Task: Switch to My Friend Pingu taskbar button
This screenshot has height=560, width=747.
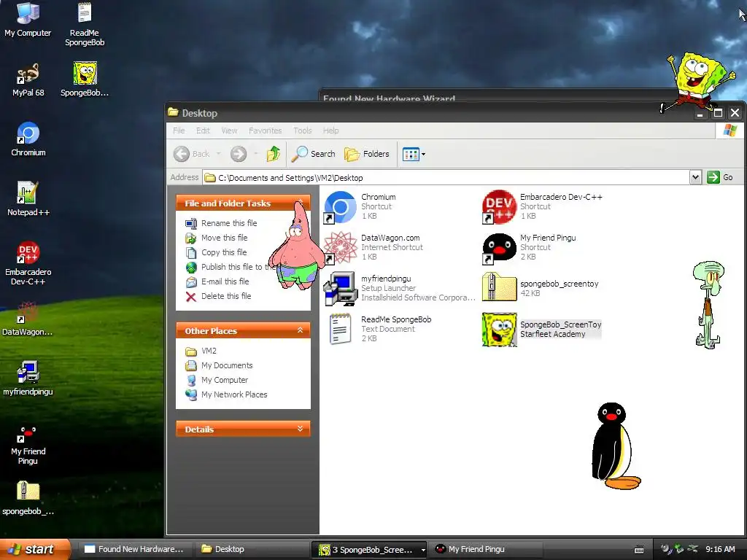Action: click(486, 549)
